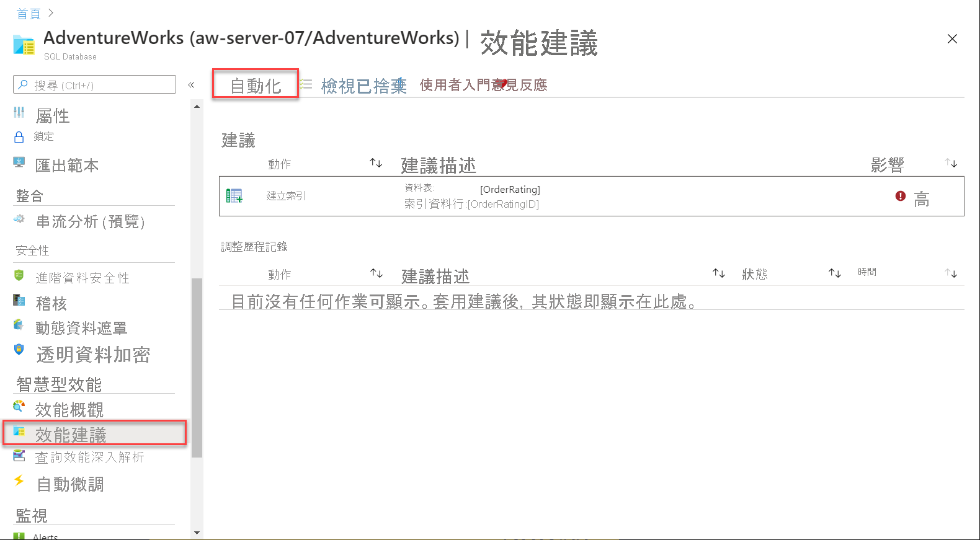The width and height of the screenshot is (980, 540).
Task: Go to 首頁 breadcrumb
Action: point(29,14)
